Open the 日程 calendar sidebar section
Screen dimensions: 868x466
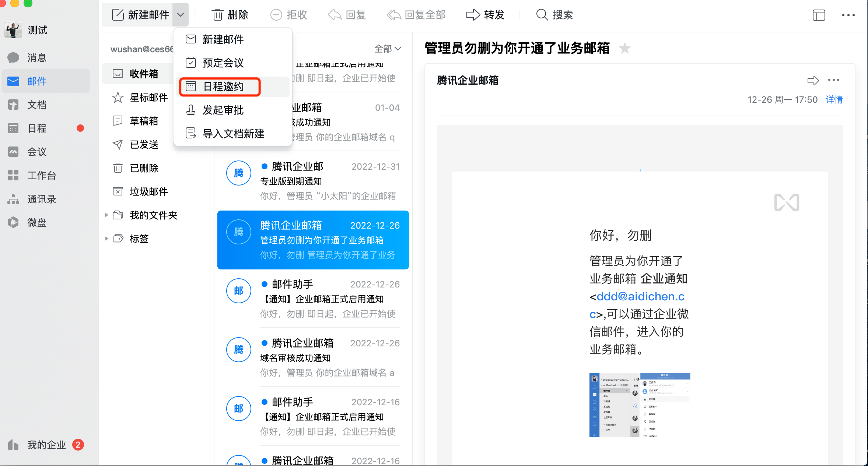coord(46,128)
